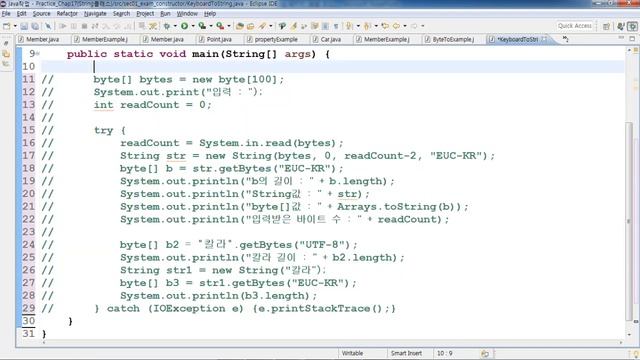Image resolution: width=640 pixels, height=360 pixels.
Task: Click the Open Perspective icon
Action: 607,26
